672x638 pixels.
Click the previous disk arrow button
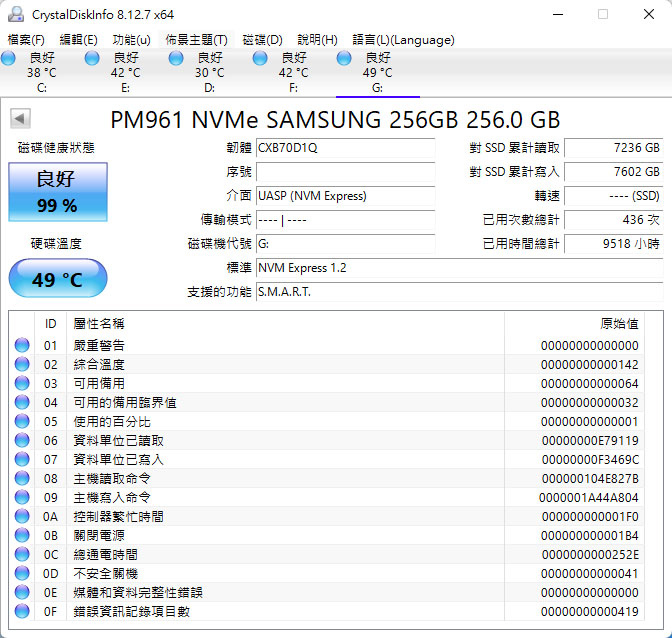[20, 119]
